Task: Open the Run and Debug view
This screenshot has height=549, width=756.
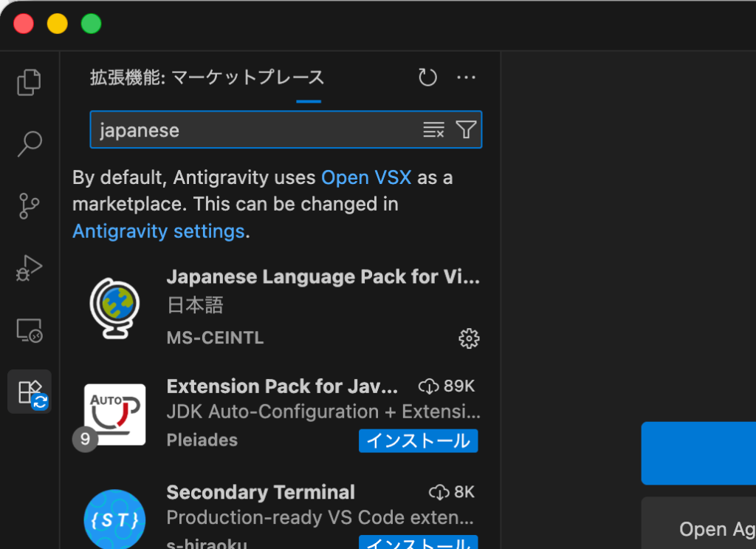Action: [29, 268]
